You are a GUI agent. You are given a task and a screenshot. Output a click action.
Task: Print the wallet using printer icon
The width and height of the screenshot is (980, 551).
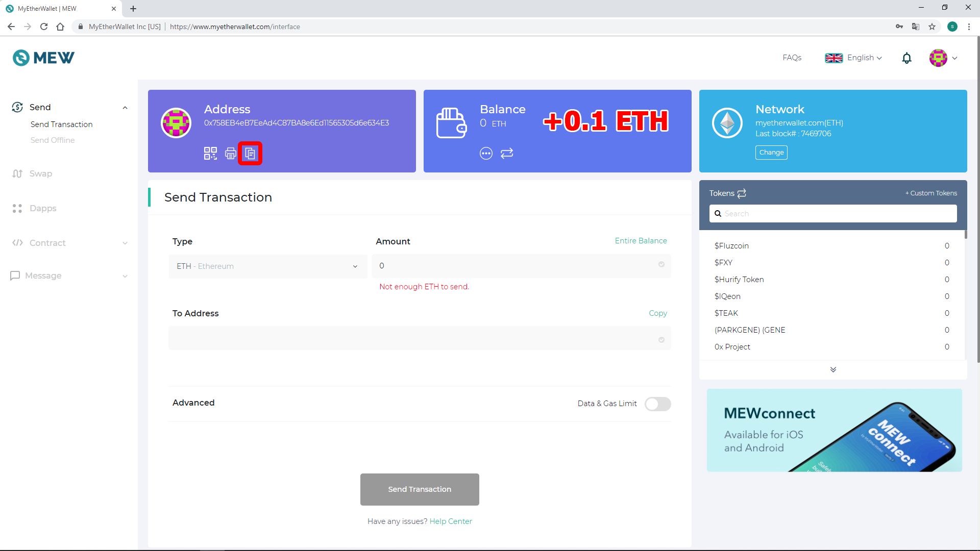coord(231,153)
